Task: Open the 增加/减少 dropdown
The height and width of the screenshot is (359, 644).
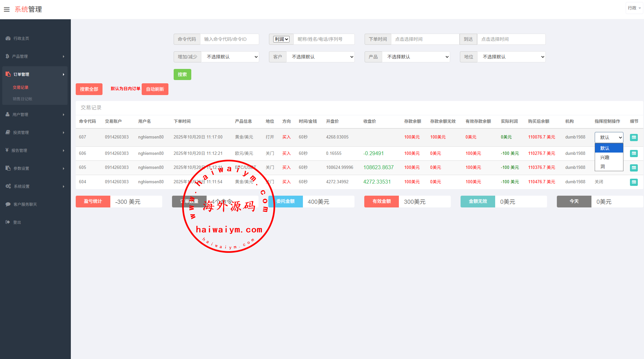Action: 230,57
